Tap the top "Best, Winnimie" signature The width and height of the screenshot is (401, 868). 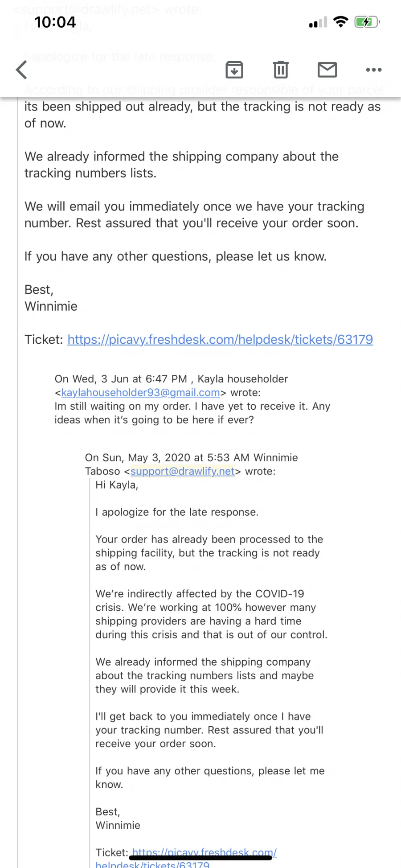pyautogui.click(x=51, y=298)
